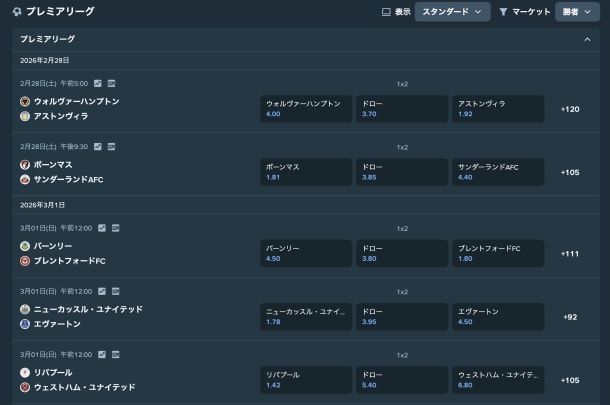
Task: Click 2月28日(土) 午前5:00 kickoff time
Action: pos(54,84)
